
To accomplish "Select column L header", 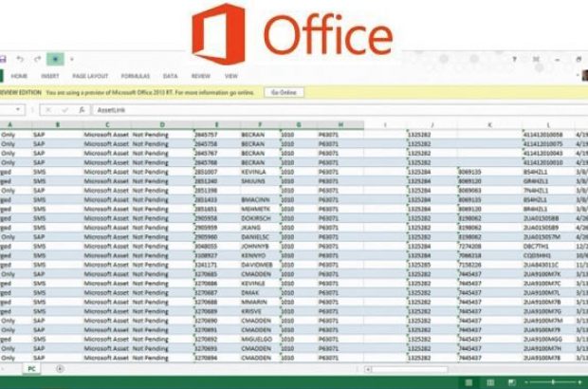I will (548, 125).
